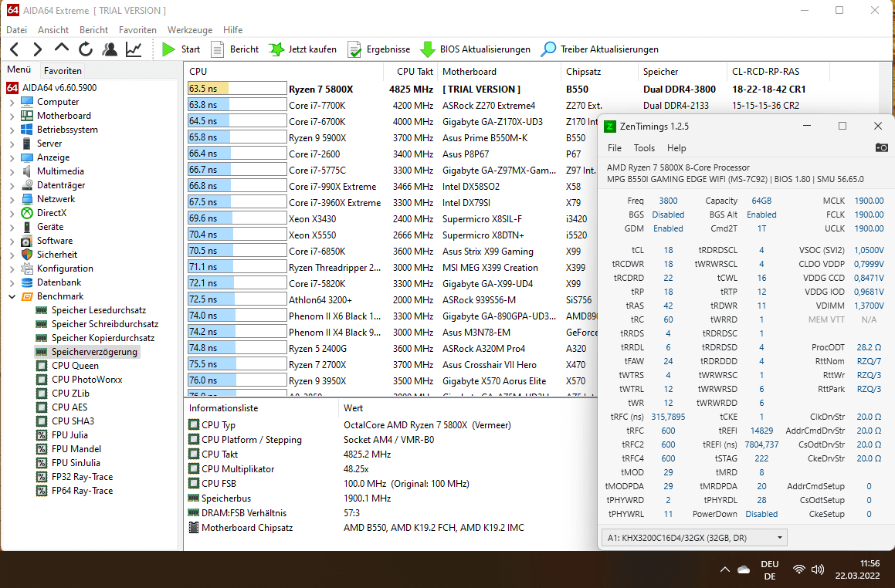Image resolution: width=895 pixels, height=588 pixels.
Task: Open the Bericht report toolbar button
Action: click(236, 49)
